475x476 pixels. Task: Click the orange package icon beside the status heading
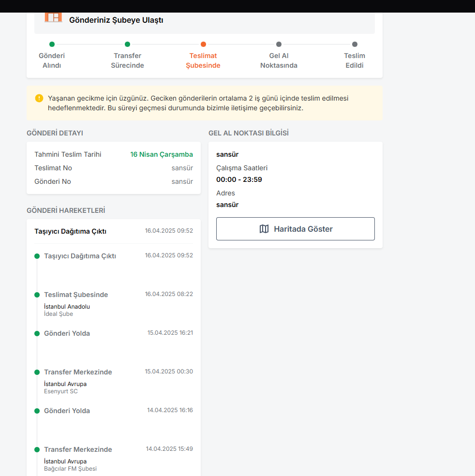(53, 17)
